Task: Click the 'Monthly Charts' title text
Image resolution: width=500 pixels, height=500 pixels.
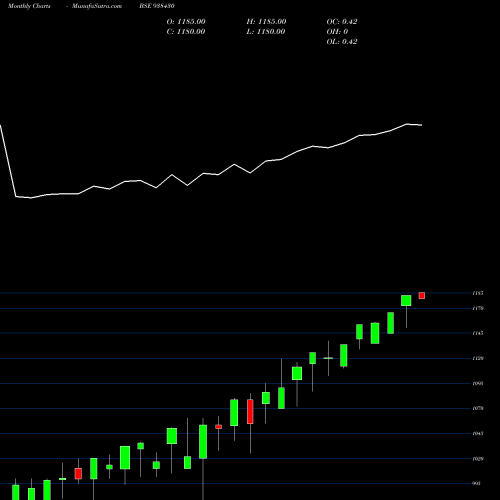Action: point(29,6)
